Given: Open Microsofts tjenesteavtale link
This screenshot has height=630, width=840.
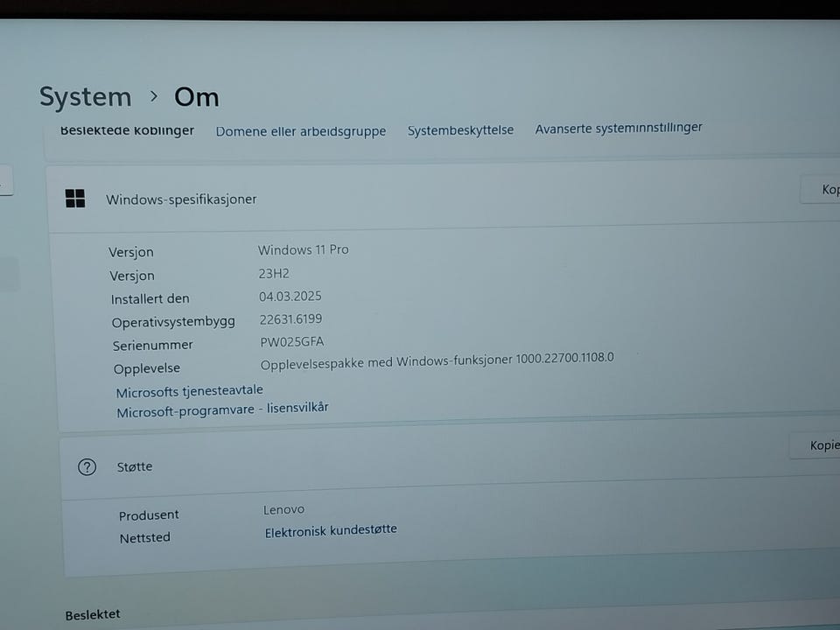Looking at the screenshot, I should (x=190, y=391).
